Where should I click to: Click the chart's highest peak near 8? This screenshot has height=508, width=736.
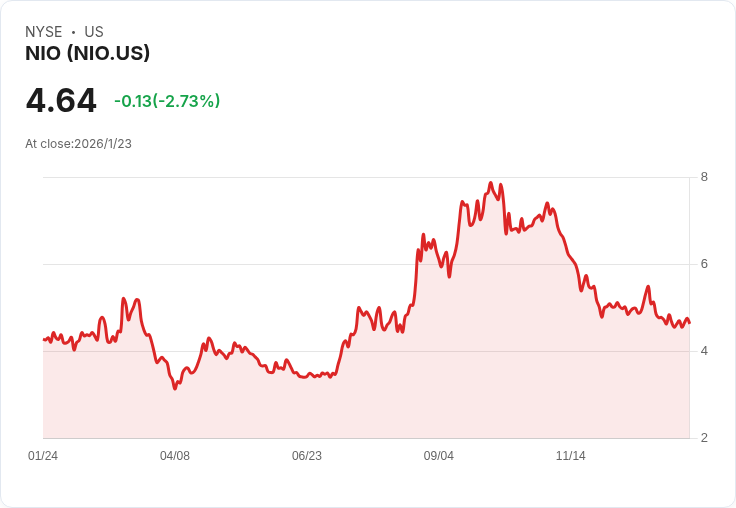(x=491, y=183)
